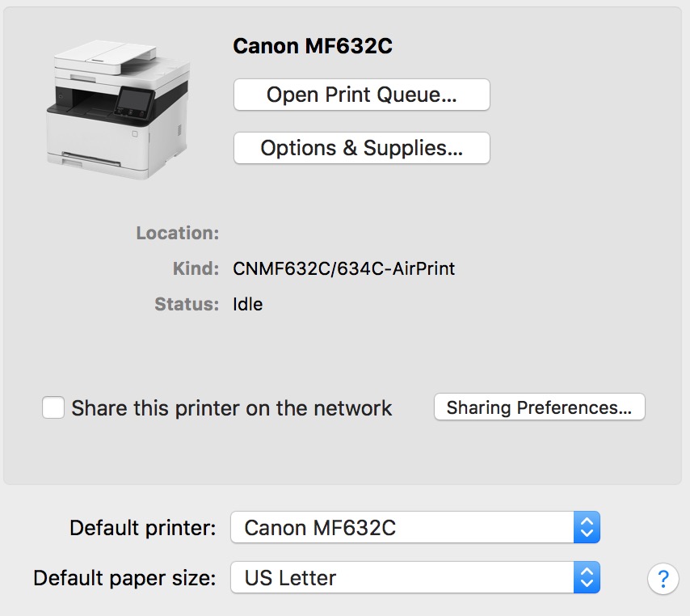Click the blue arrows of Default printer
Viewport: 690px width, 616px height.
tap(587, 527)
